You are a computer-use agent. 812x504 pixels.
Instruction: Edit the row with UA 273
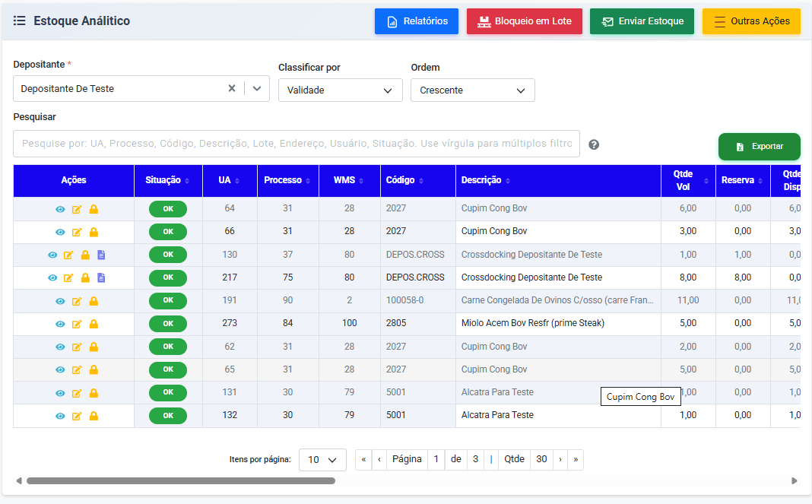(x=77, y=324)
